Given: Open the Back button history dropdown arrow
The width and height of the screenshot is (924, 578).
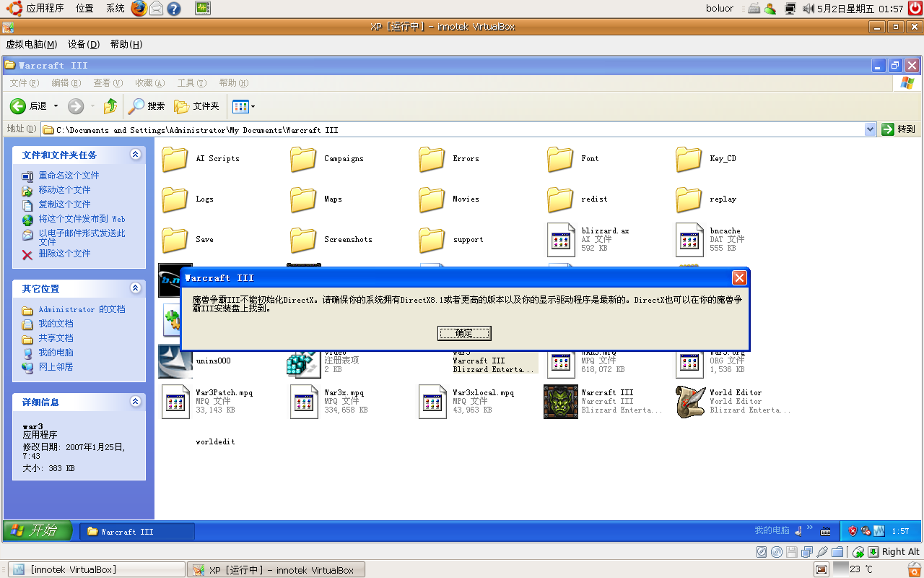Looking at the screenshot, I should point(56,106).
